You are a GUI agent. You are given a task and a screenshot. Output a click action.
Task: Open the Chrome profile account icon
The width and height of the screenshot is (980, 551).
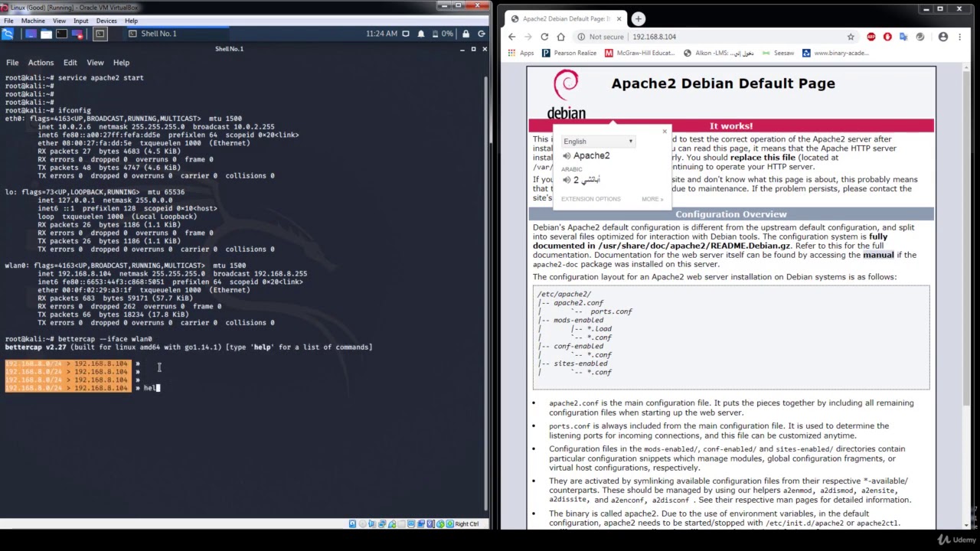tap(943, 37)
